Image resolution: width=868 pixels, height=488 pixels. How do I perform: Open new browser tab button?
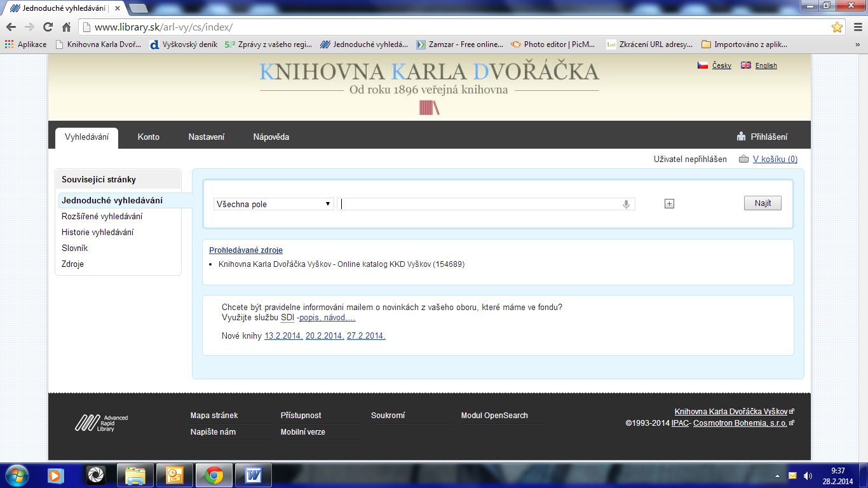coord(138,8)
